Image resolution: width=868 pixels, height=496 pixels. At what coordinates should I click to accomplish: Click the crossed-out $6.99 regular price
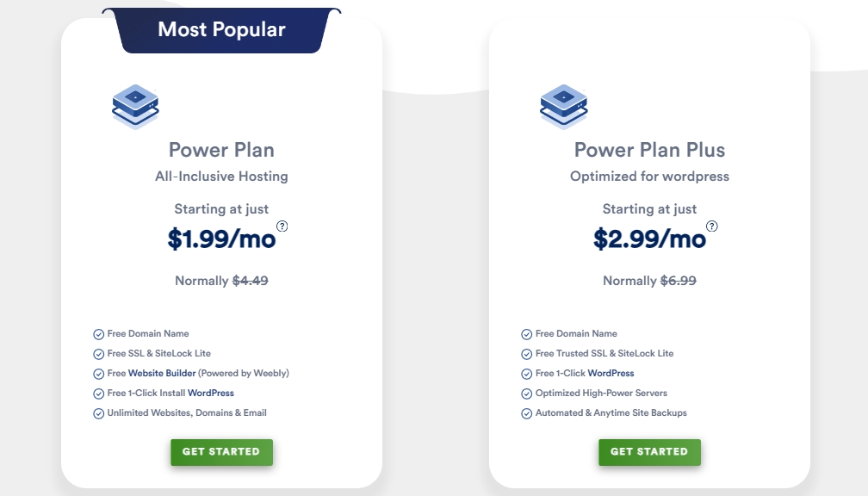click(679, 281)
